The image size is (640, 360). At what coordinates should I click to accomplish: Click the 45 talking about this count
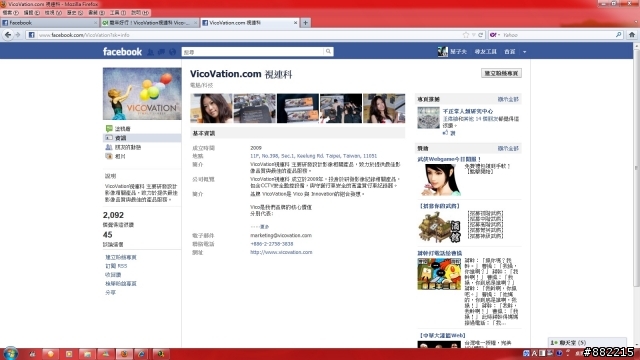[x=107, y=235]
